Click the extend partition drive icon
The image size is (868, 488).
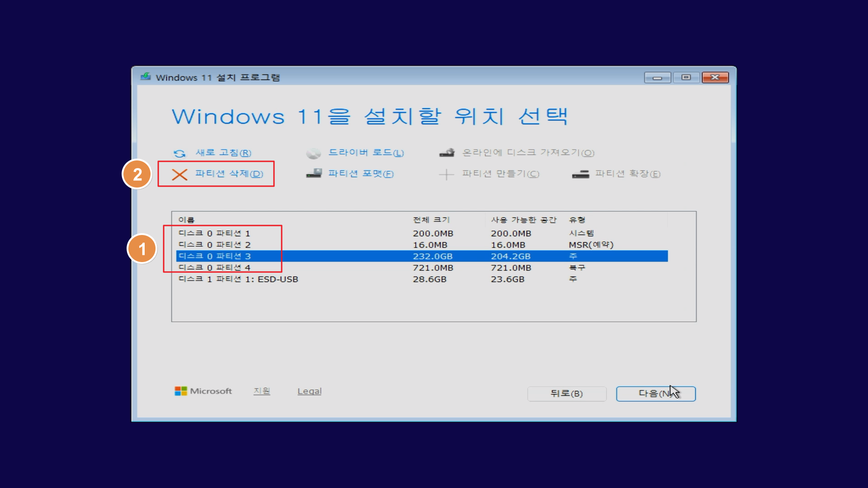click(x=580, y=174)
